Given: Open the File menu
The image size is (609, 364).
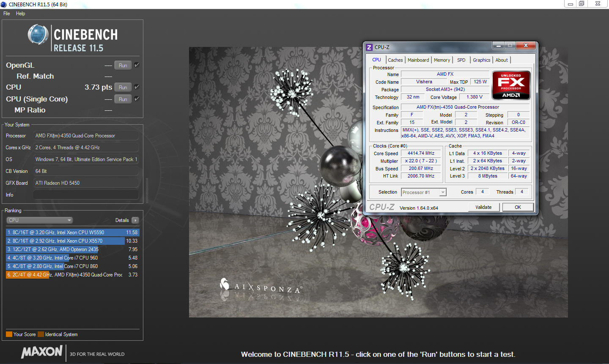Looking at the screenshot, I should tap(7, 14).
